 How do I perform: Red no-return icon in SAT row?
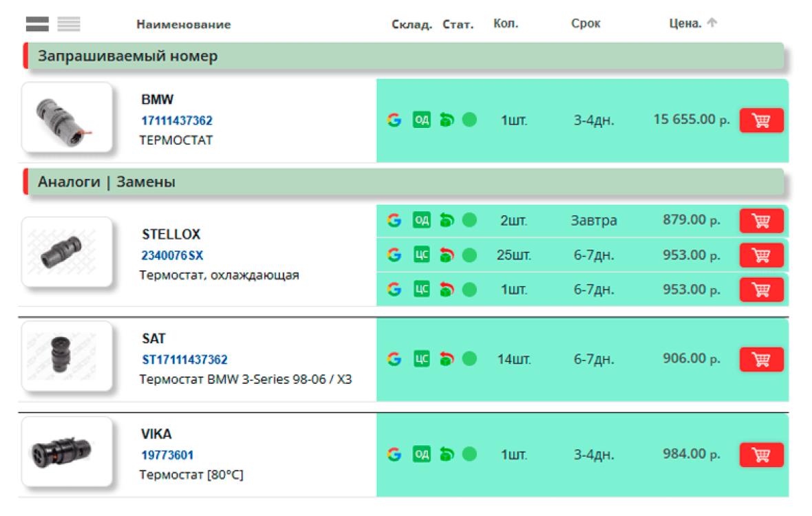[447, 358]
